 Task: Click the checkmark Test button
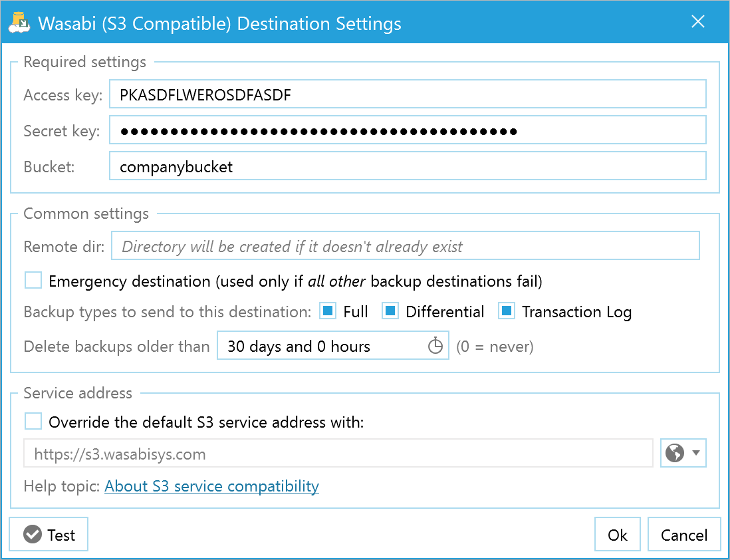pyautogui.click(x=49, y=534)
